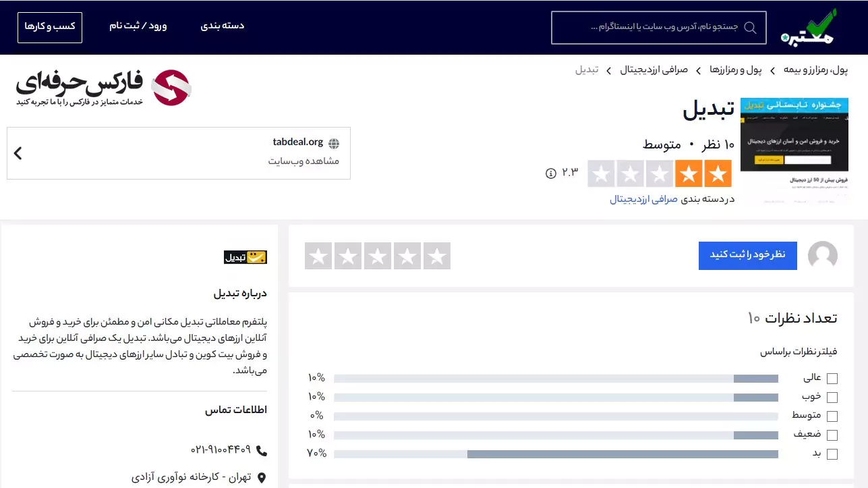
Task: Open the tabdeal.org website card chevron
Action: 18,153
